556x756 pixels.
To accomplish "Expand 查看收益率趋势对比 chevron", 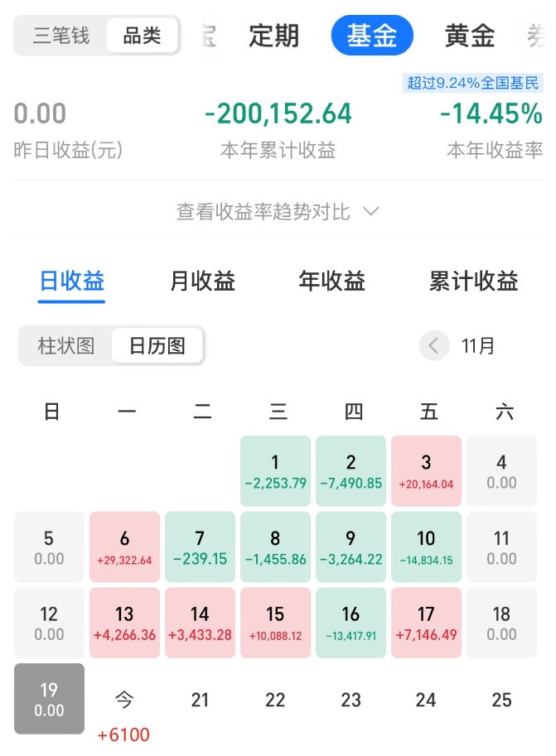I will (370, 211).
